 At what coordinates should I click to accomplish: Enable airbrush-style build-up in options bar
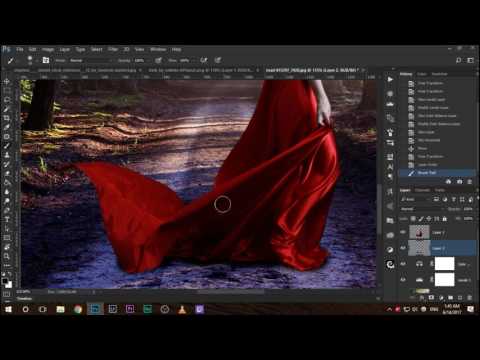(203, 60)
